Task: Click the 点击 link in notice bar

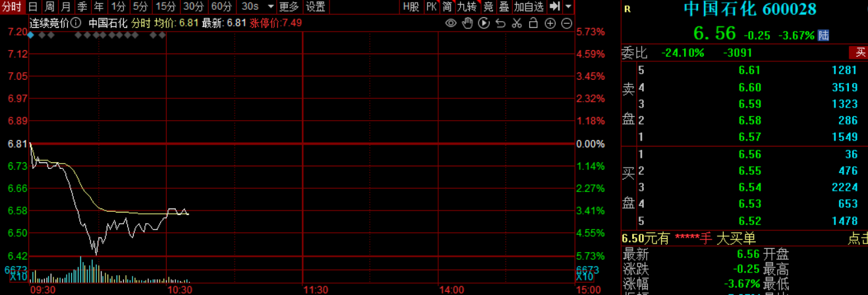Action: [858, 239]
